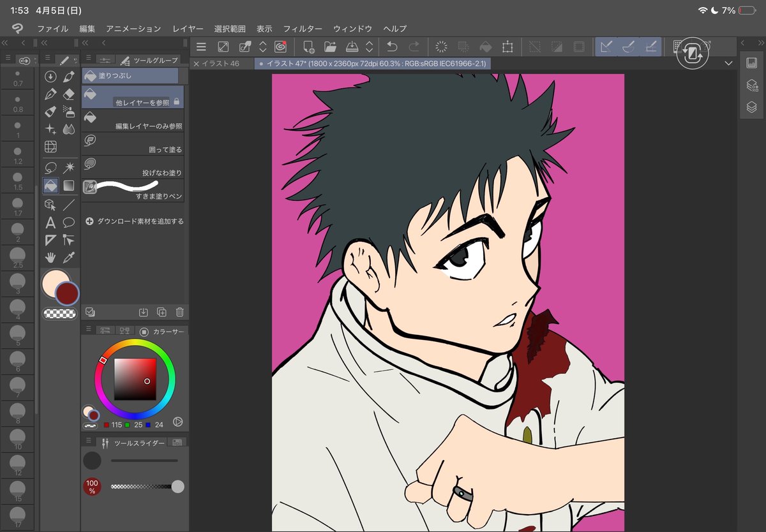
Task: Select the Hand move tool
Action: pos(50,258)
